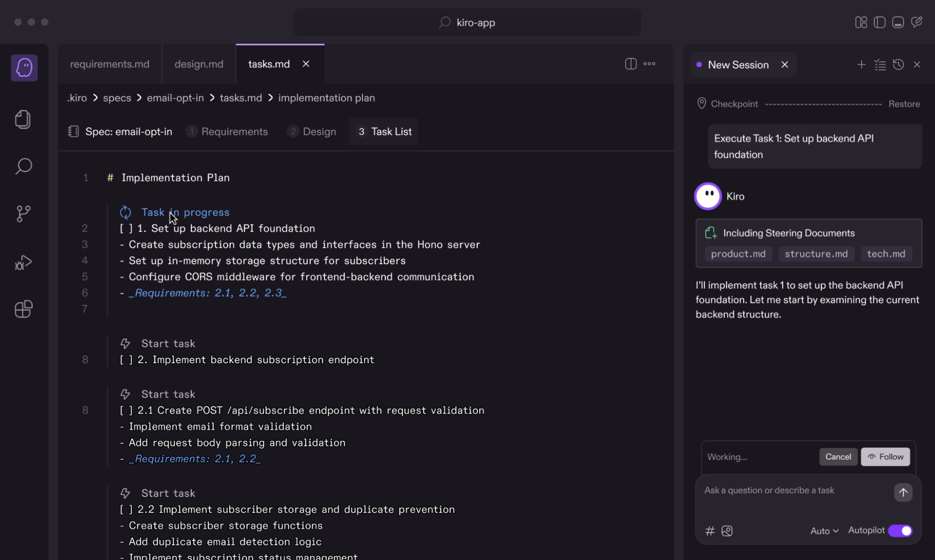The height and width of the screenshot is (560, 935).
Task: Go to the Requirements spec step
Action: 227,131
